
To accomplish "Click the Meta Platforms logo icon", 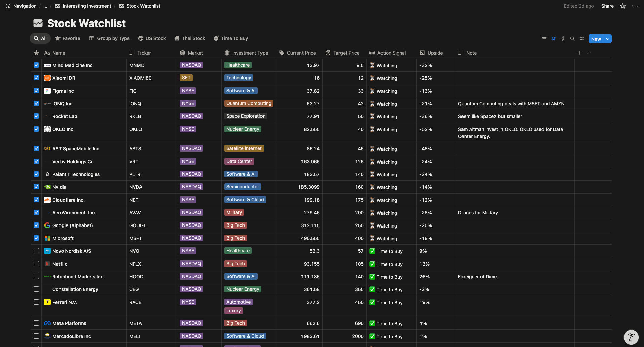I will tap(47, 323).
